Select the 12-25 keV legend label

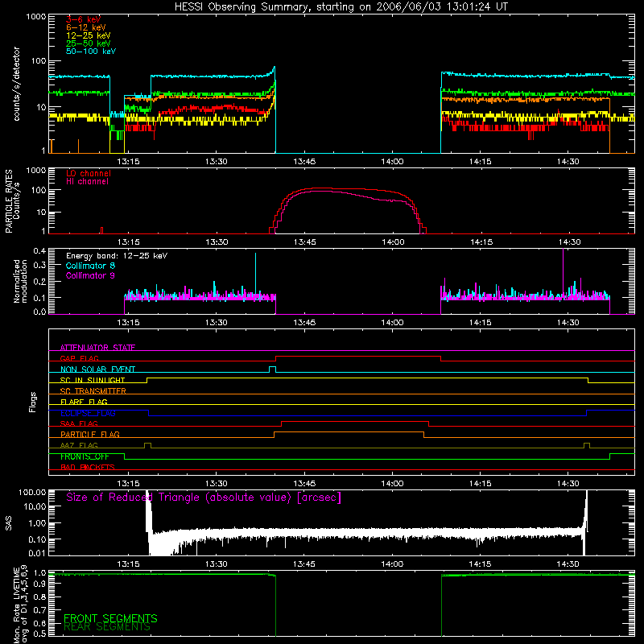click(x=89, y=35)
